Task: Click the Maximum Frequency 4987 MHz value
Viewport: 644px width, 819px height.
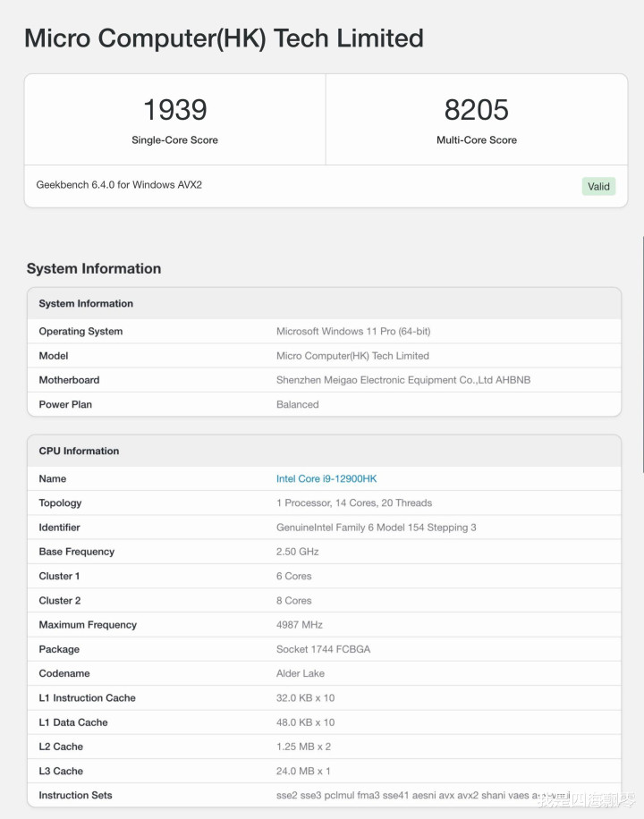Action: tap(300, 625)
